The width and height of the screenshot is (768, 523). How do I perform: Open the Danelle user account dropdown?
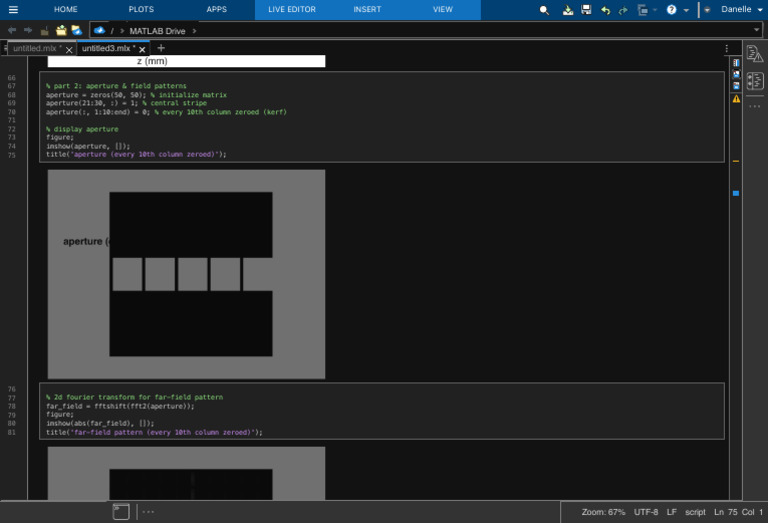point(736,9)
